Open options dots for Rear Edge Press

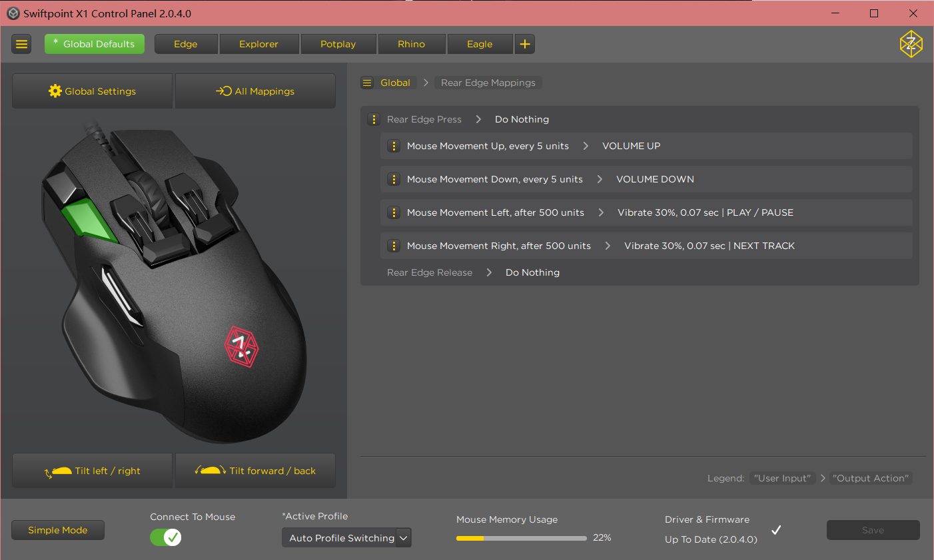pyautogui.click(x=374, y=119)
